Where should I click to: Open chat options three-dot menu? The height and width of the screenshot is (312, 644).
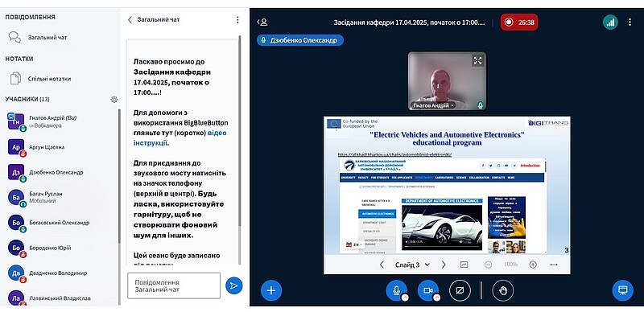(x=237, y=20)
